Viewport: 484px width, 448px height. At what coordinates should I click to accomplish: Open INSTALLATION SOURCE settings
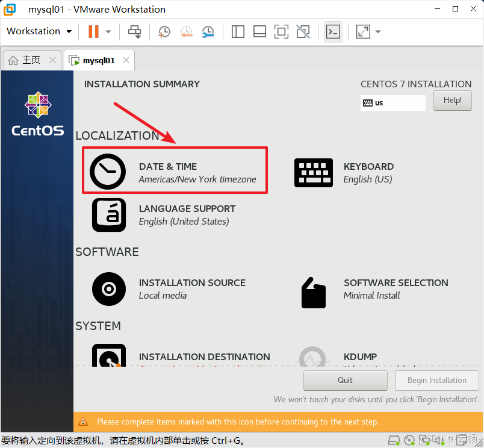(169, 289)
